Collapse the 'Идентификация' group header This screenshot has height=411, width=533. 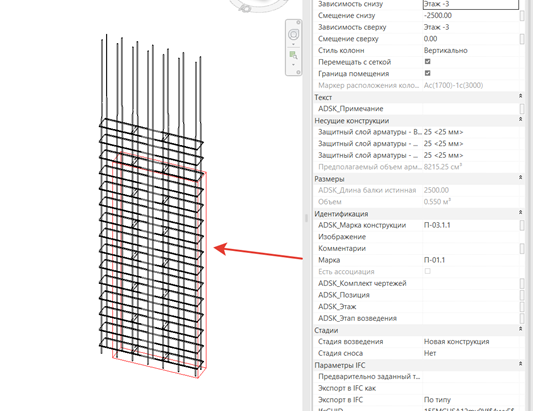click(520, 213)
